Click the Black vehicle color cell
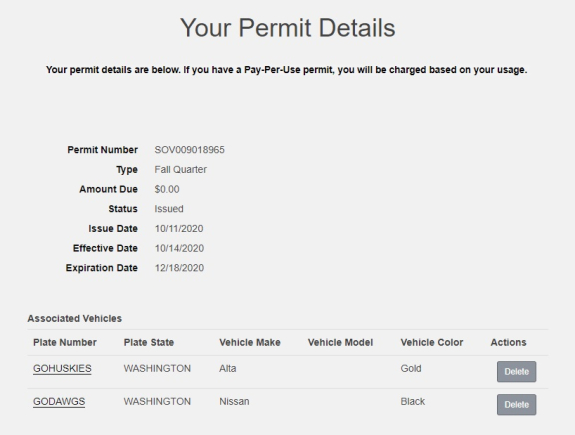 (x=413, y=401)
